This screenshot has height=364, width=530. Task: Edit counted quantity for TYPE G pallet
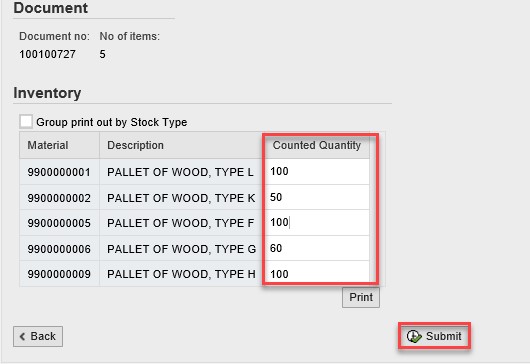click(x=318, y=248)
